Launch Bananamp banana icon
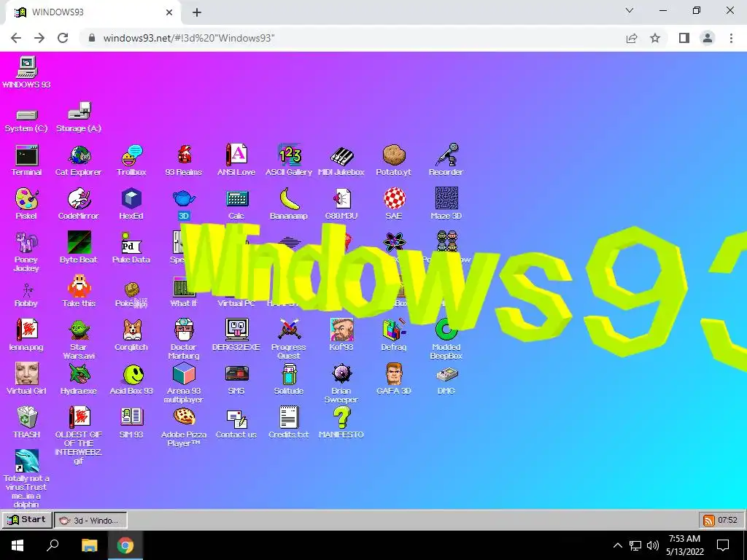Screen dimensions: 747x560 tap(289, 198)
